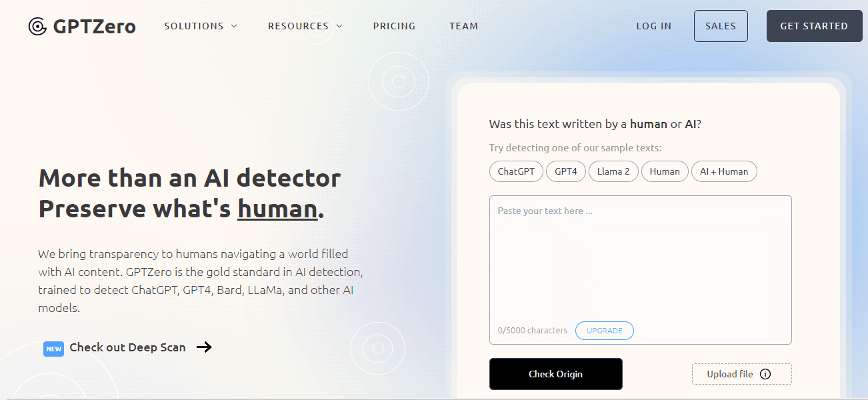Click the GPTZero logo icon

pos(37,27)
